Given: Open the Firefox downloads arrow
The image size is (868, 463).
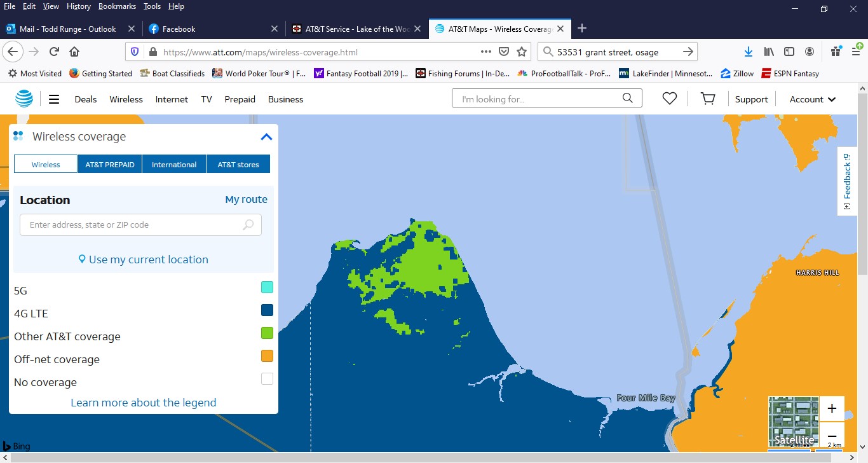Looking at the screenshot, I should [749, 52].
